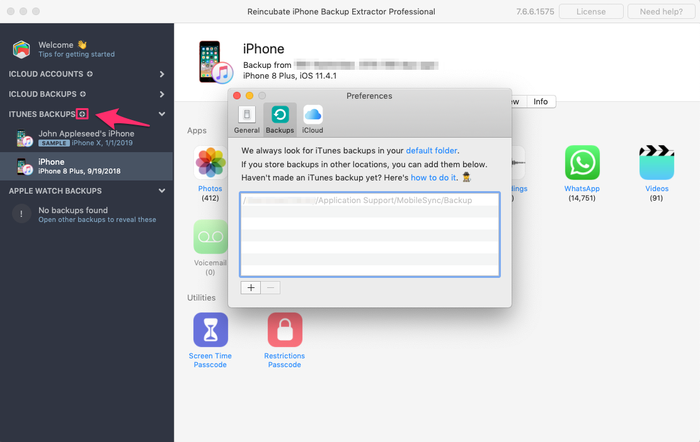The image size is (700, 442).
Task: Click the No backups found warning icon
Action: 21,214
